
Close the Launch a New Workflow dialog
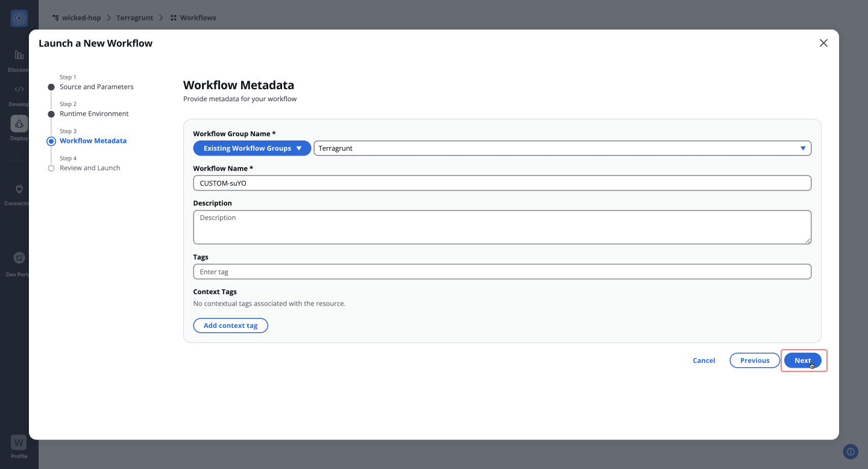(823, 43)
